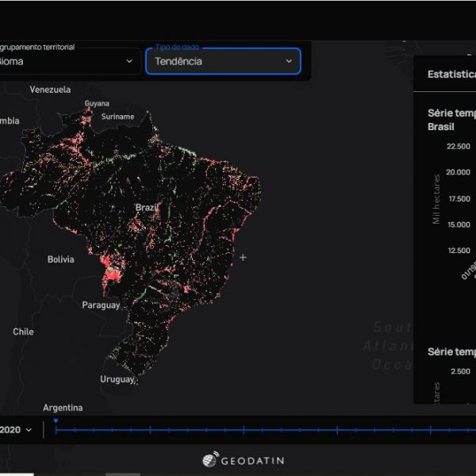The width and height of the screenshot is (476, 476).
Task: Open the 2020 year selector
Action: (x=17, y=429)
